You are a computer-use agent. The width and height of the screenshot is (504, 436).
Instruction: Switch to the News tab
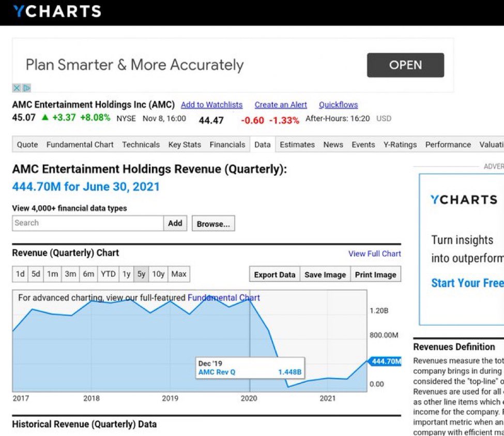tap(333, 145)
